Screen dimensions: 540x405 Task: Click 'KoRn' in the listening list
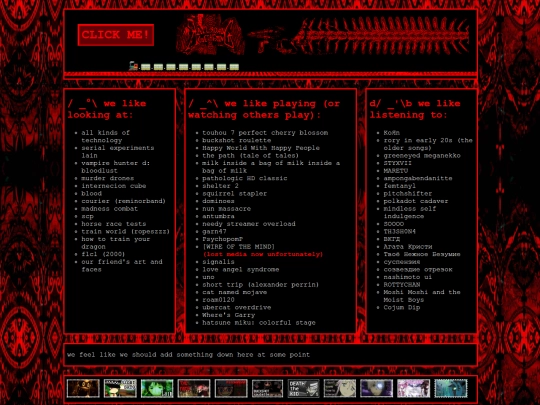tap(392, 133)
